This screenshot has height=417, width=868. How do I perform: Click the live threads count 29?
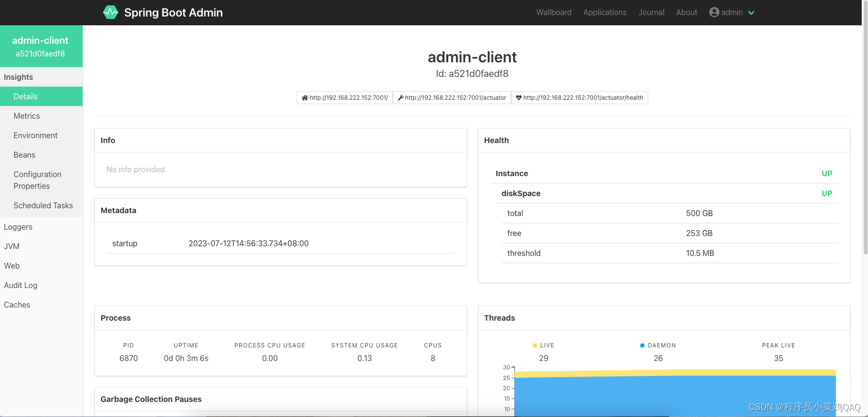544,358
